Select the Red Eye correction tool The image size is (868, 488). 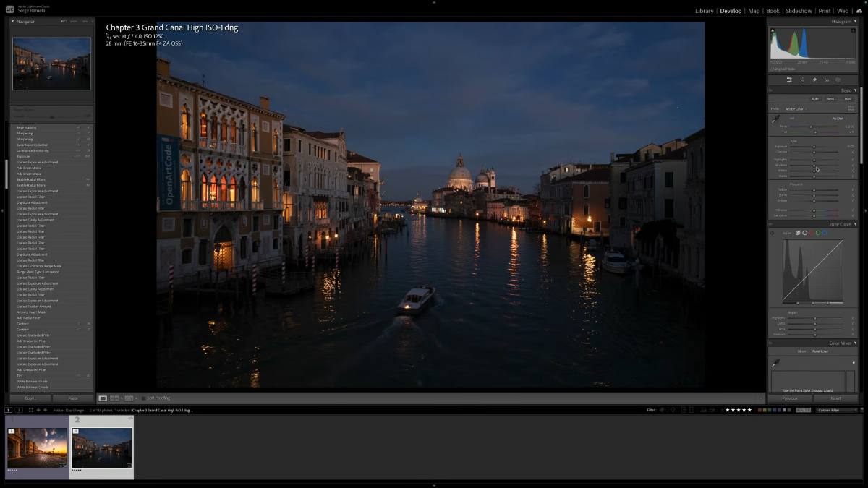(x=826, y=80)
